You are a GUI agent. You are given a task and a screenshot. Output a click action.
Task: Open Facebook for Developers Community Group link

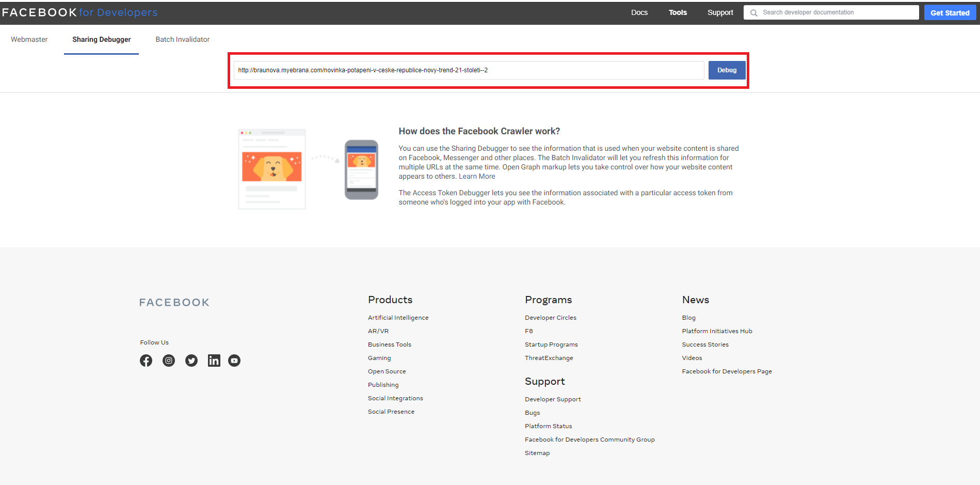[x=590, y=440]
